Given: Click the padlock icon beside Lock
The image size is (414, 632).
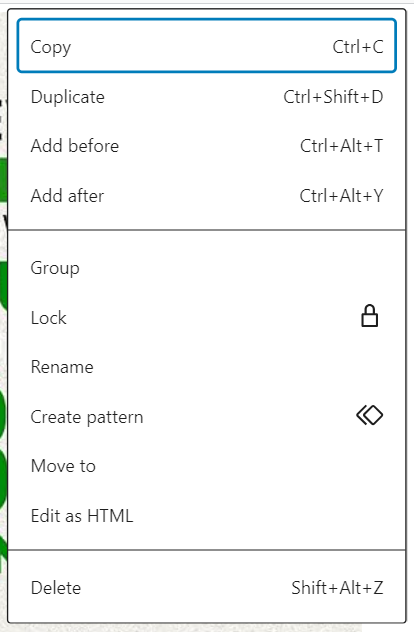Looking at the screenshot, I should click(369, 316).
